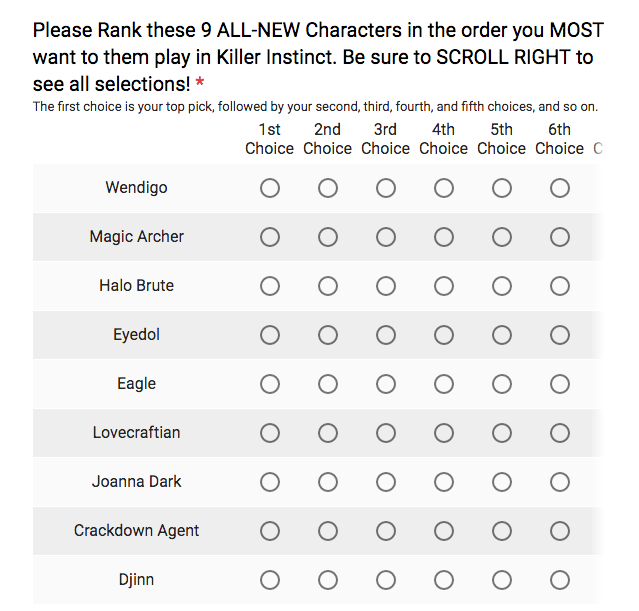The width and height of the screenshot is (639, 611).
Task: Rank Eagle as 5th Choice
Action: tap(502, 384)
